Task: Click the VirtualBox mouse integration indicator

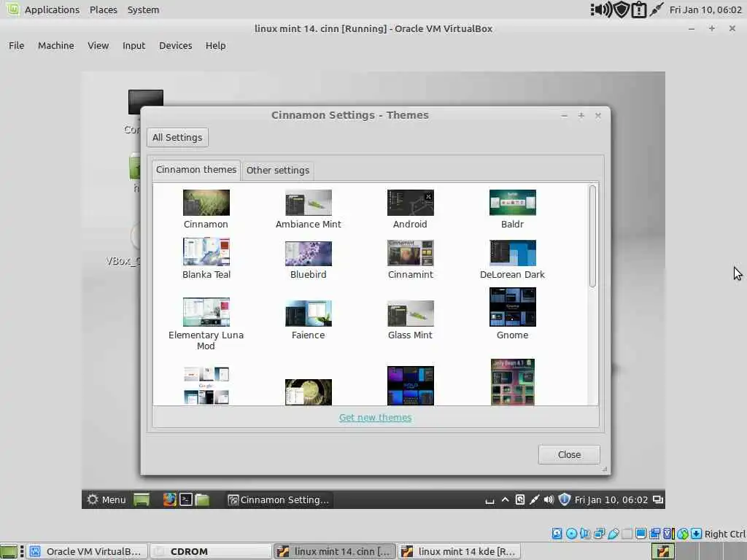Action: point(683,534)
